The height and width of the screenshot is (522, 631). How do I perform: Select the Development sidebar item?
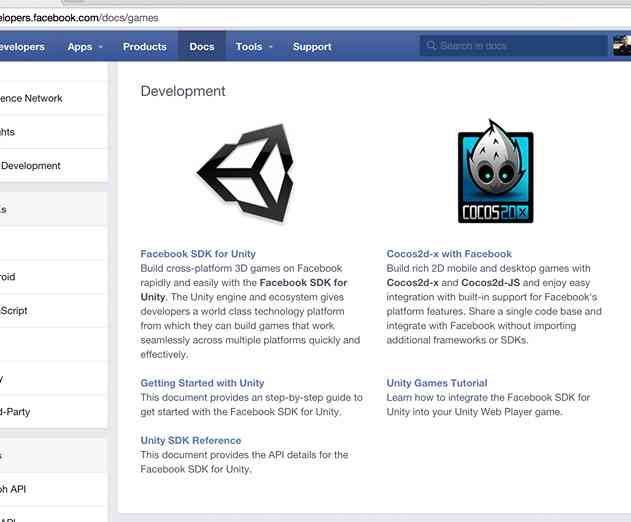[54, 165]
